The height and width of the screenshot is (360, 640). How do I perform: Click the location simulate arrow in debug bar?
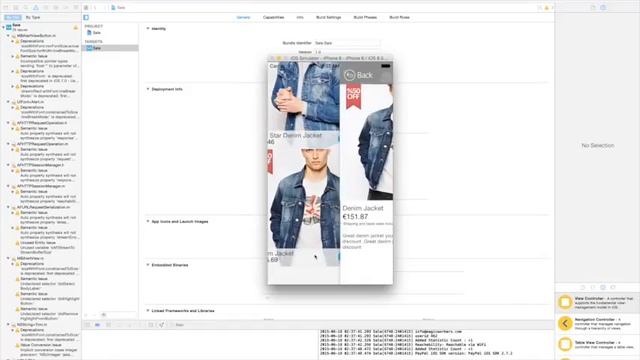161,325
